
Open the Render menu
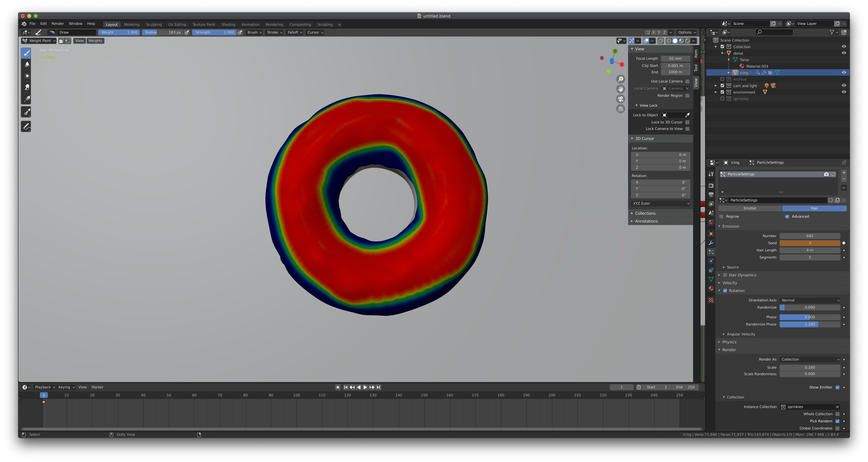[58, 24]
